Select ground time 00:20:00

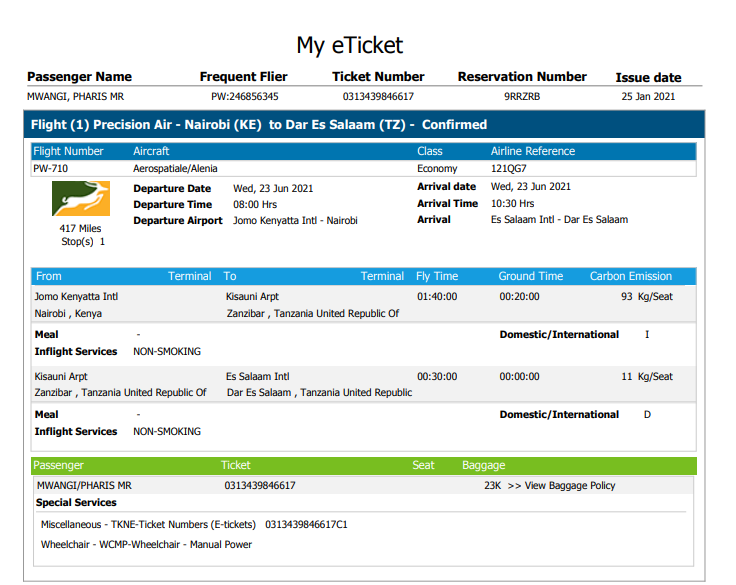pos(520,297)
